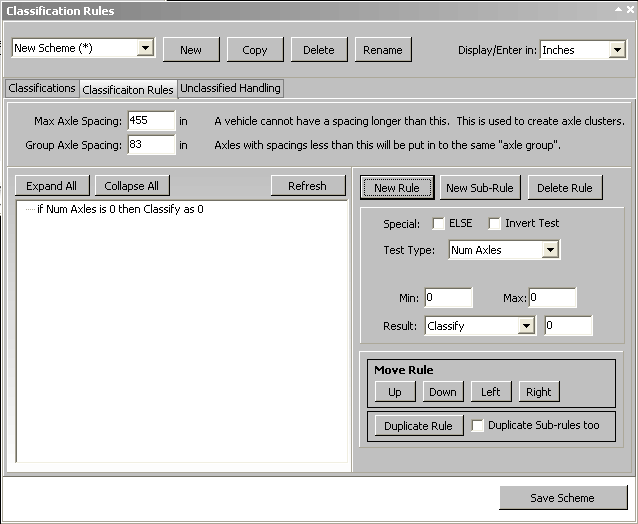Click the New Rule button
This screenshot has height=524, width=638.
coord(397,188)
